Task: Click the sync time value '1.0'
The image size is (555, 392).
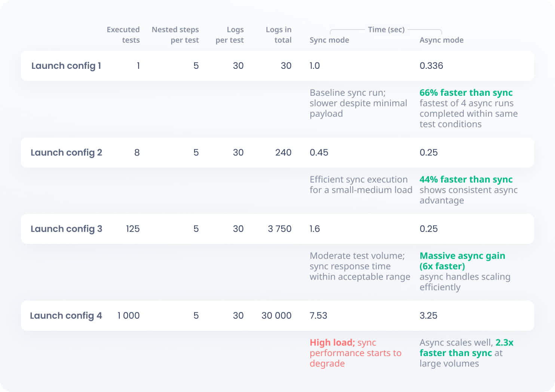Action: pyautogui.click(x=315, y=66)
